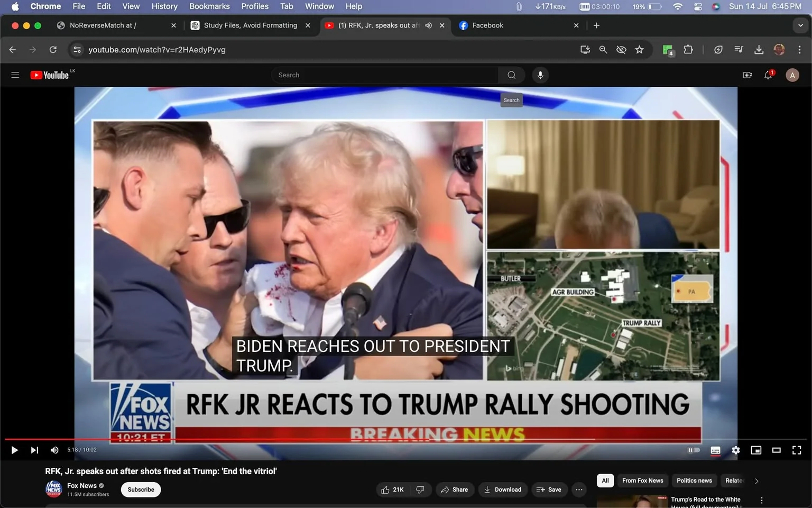This screenshot has height=508, width=812.
Task: Click the crossed-out eye tracking icon
Action: coord(621,50)
